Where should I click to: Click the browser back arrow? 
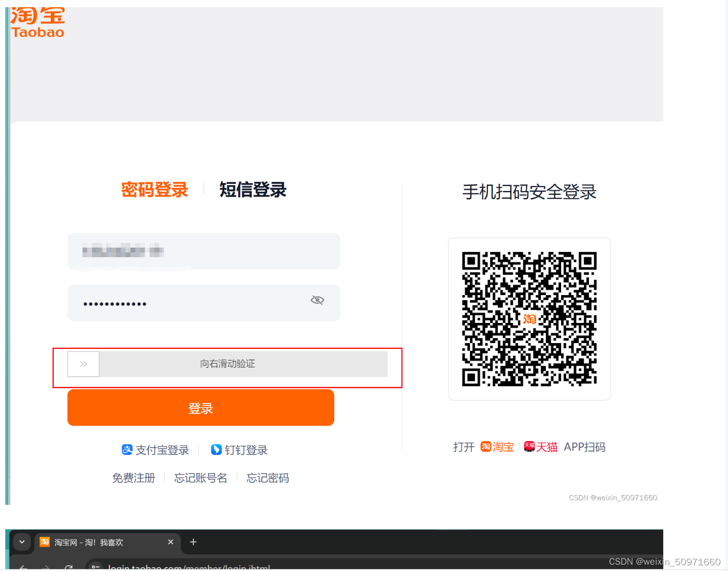(23, 567)
